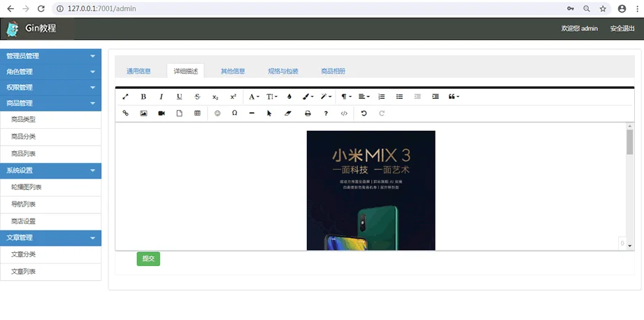Toggle strikethrough formatting
The height and width of the screenshot is (320, 644).
pyautogui.click(x=197, y=97)
